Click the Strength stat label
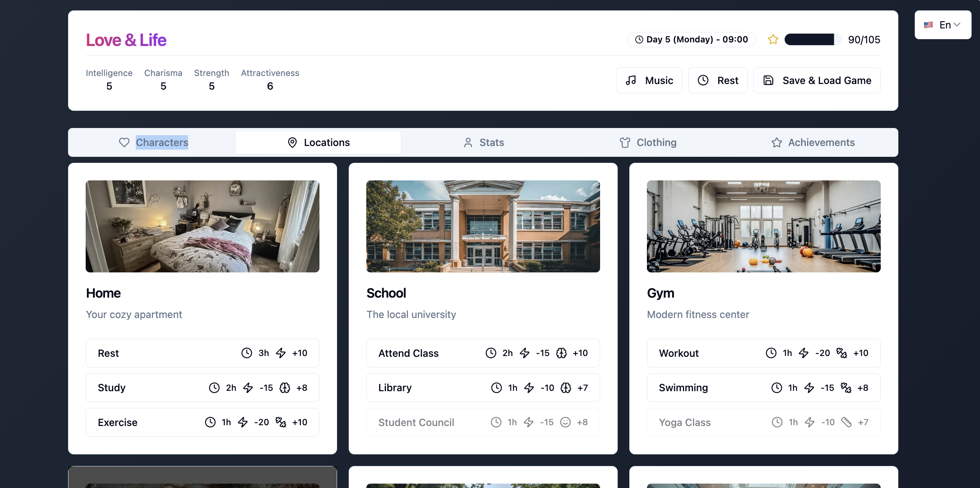The image size is (980, 488). click(x=212, y=73)
